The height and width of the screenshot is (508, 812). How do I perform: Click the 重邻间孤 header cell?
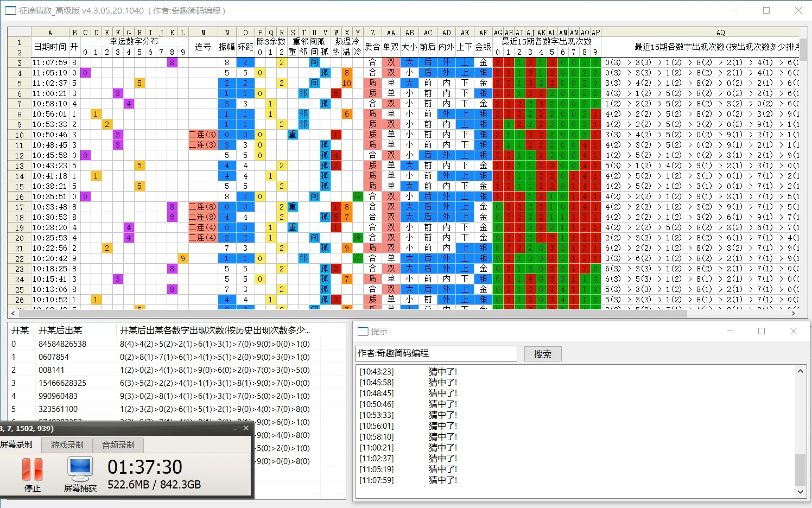(x=308, y=42)
